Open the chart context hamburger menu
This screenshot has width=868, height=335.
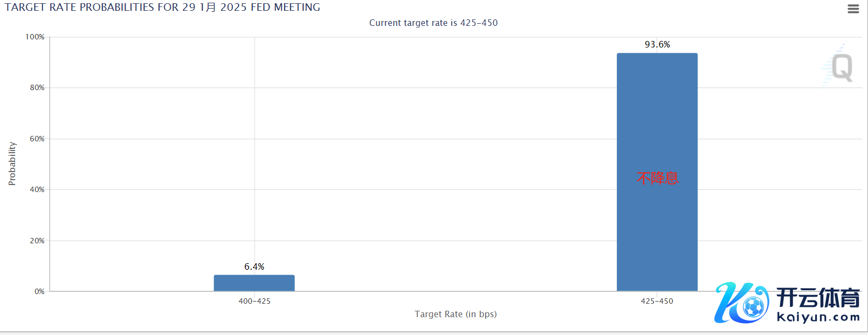853,9
